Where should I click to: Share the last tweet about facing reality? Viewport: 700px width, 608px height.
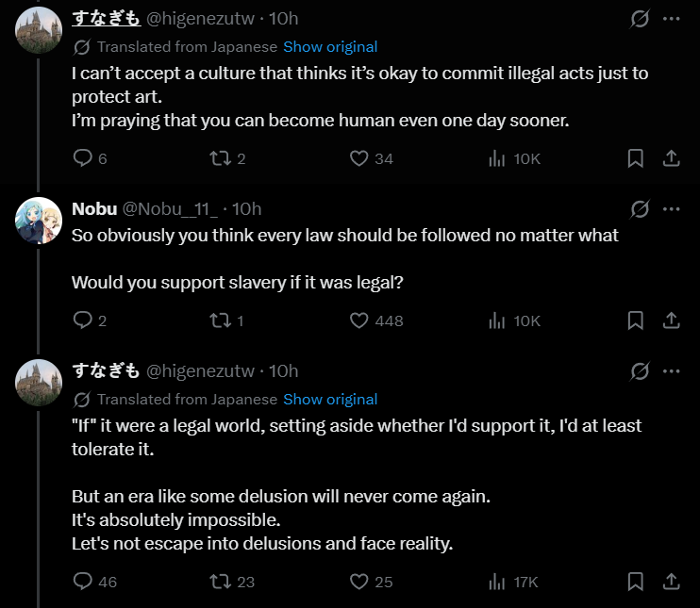[671, 582]
